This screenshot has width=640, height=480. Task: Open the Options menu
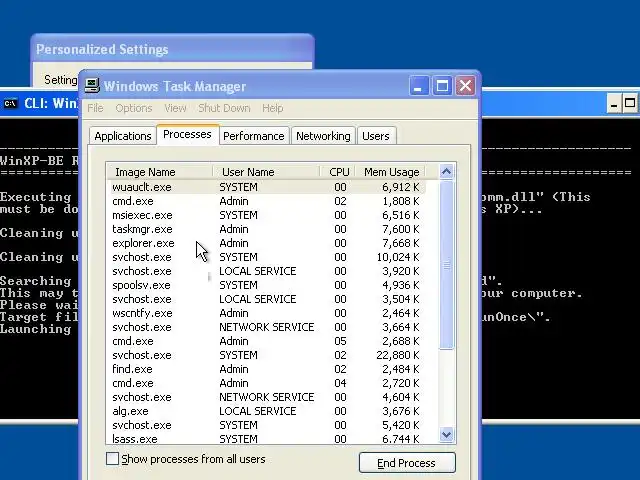[x=134, y=108]
